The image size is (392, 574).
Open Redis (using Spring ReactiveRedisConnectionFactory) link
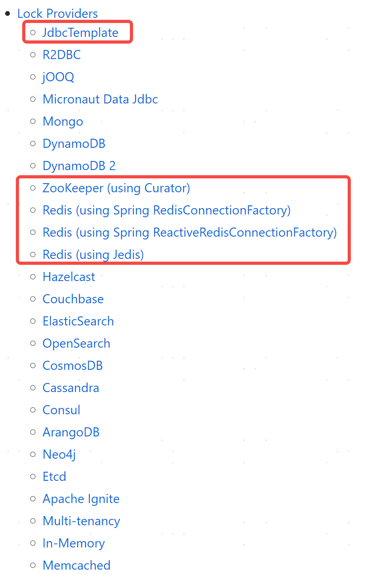189,232
